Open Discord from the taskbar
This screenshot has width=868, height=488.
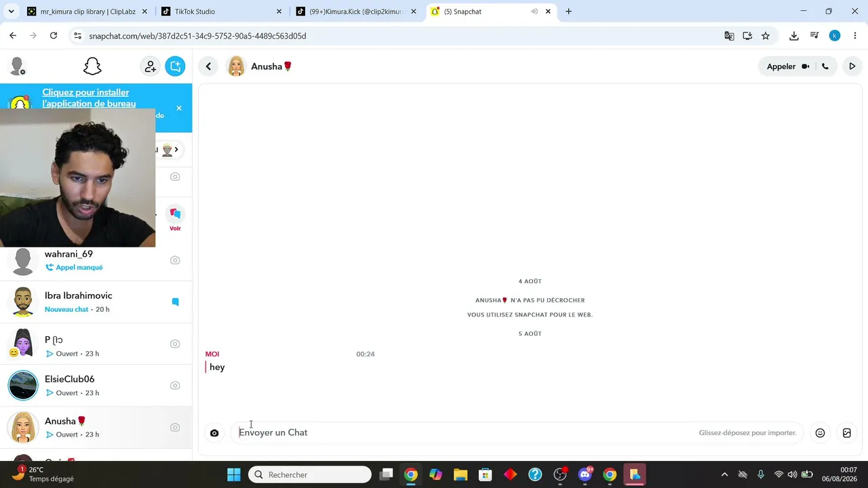point(585,474)
